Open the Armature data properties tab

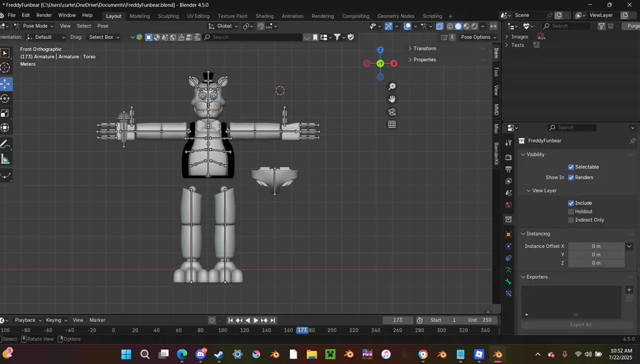click(508, 269)
